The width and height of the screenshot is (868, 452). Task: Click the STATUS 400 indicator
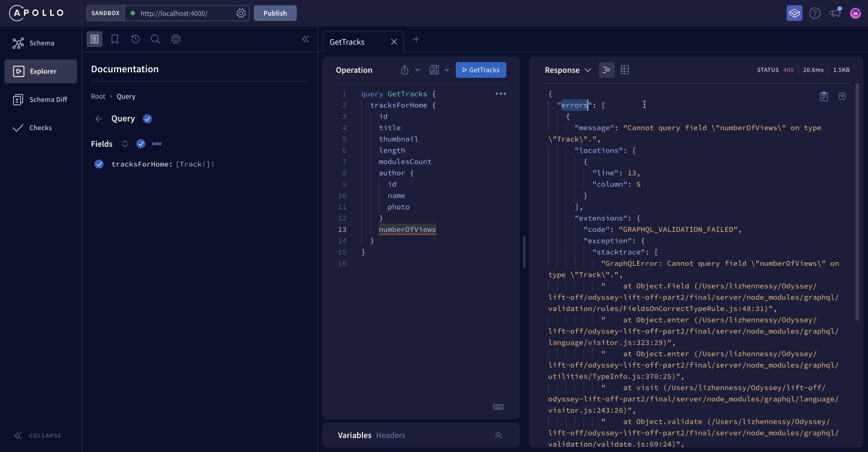click(x=775, y=70)
